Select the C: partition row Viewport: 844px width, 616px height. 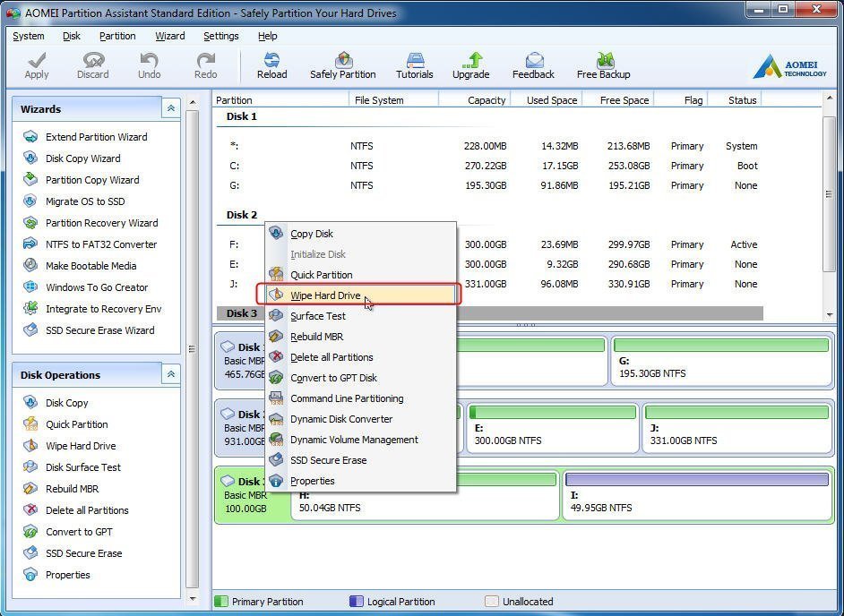(x=490, y=166)
